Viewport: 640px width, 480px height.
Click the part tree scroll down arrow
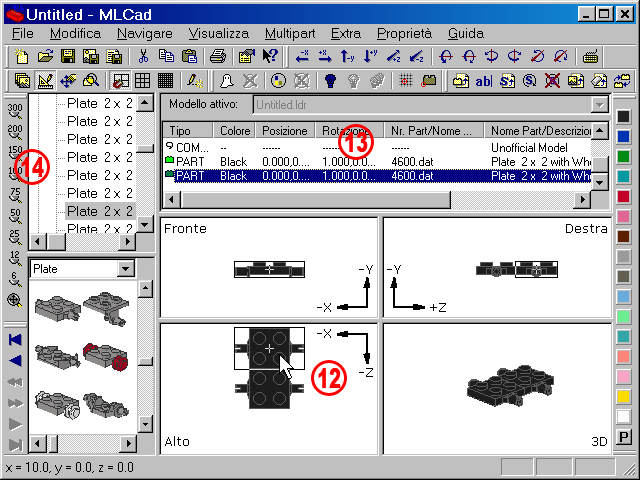coord(144,224)
